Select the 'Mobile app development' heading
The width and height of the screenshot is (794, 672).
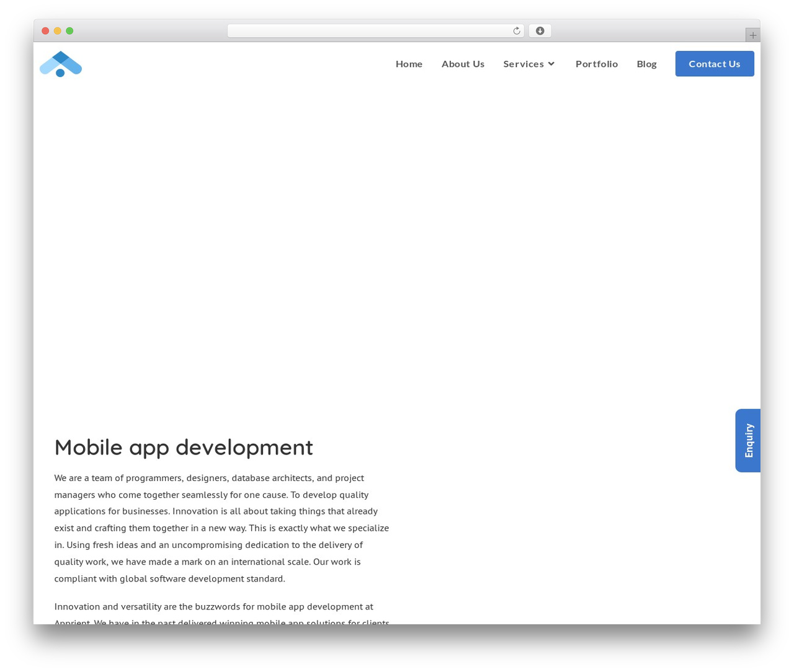(184, 447)
